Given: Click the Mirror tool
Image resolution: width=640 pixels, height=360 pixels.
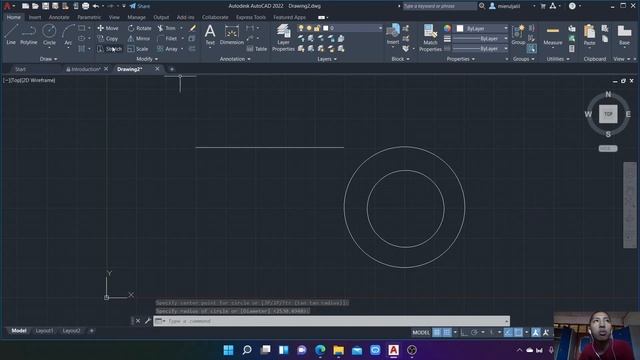Looking at the screenshot, I should tap(139, 38).
